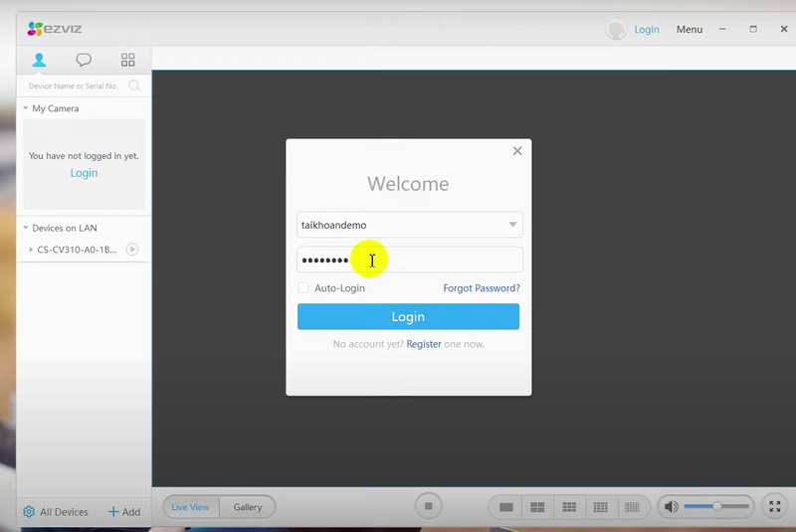This screenshot has width=796, height=532.
Task: Select the twenty-five-window layout icon
Action: (632, 507)
